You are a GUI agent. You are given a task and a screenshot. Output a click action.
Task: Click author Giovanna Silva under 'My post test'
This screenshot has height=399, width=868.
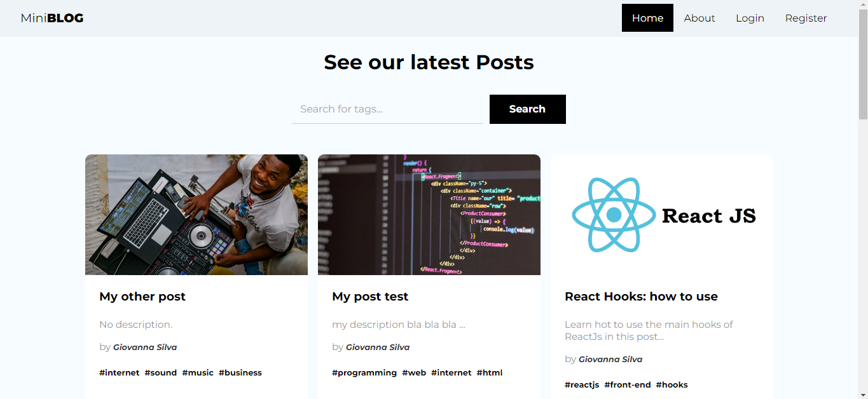pos(378,348)
